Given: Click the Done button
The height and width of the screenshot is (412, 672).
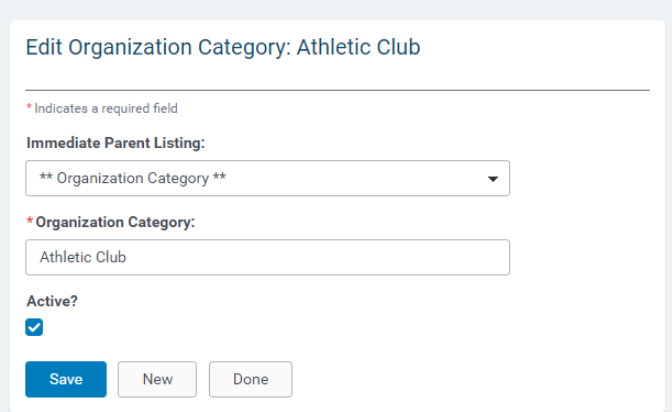Looking at the screenshot, I should (251, 379).
